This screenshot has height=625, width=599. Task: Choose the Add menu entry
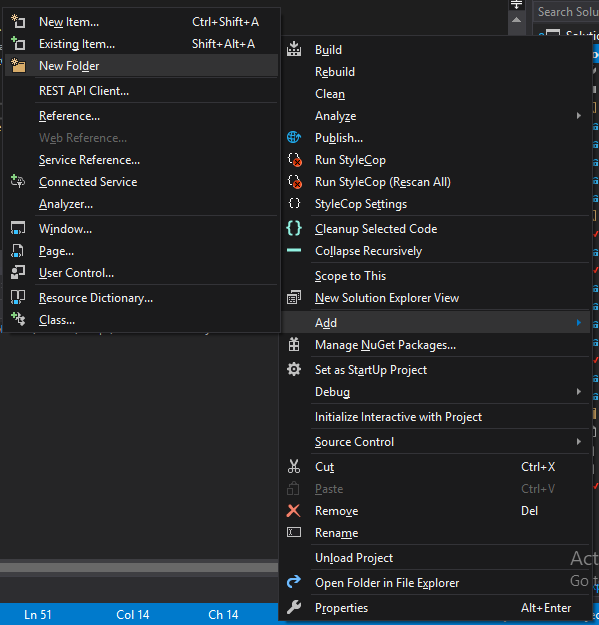(x=436, y=322)
